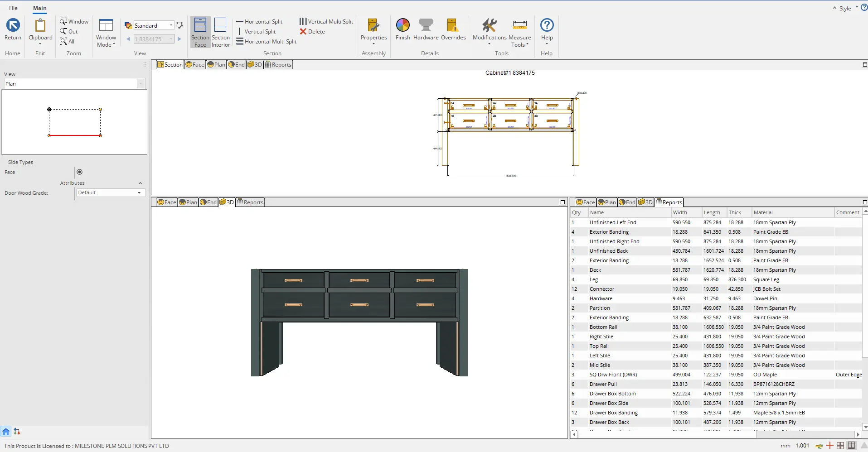This screenshot has width=868, height=452.
Task: Open the Plan view dropdown
Action: tap(141, 83)
